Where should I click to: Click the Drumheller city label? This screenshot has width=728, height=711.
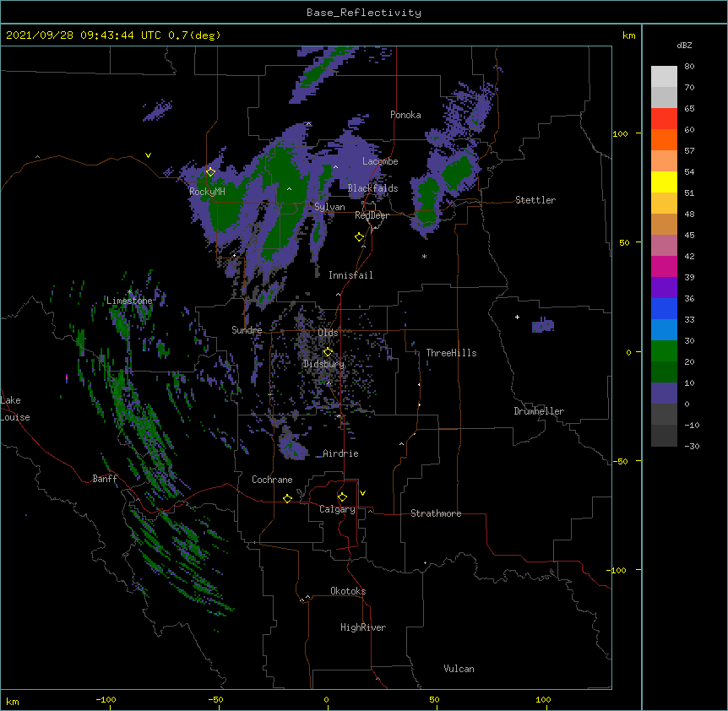(x=539, y=411)
